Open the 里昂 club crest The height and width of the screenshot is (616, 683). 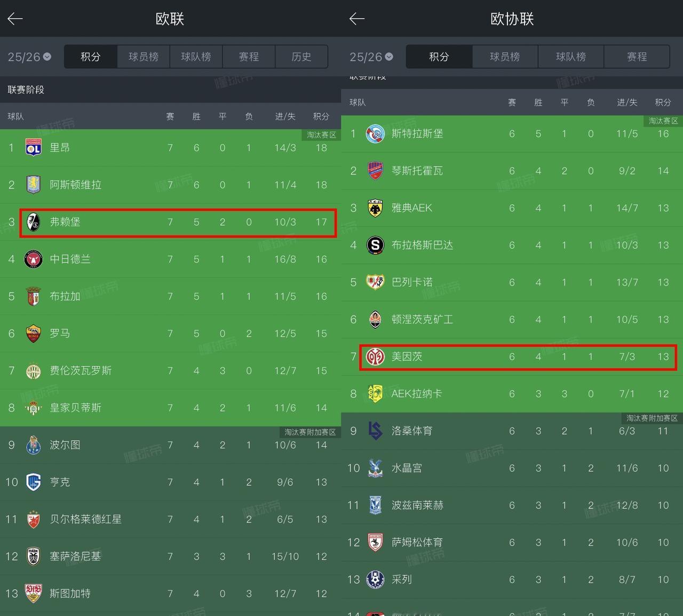click(x=34, y=147)
